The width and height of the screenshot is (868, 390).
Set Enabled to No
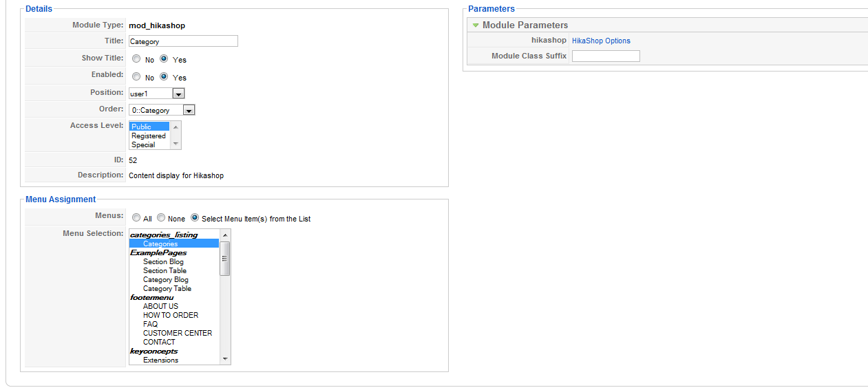[136, 77]
